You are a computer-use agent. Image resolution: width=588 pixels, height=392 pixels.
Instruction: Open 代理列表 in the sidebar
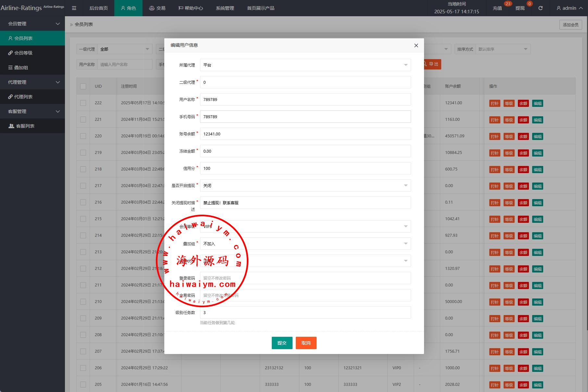(23, 97)
